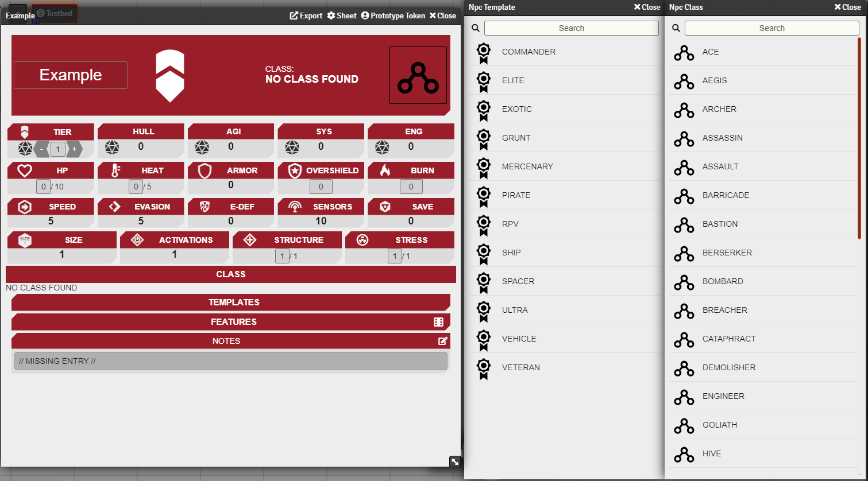Roll the SYS dice icon
This screenshot has height=481, width=868.
coord(292,148)
